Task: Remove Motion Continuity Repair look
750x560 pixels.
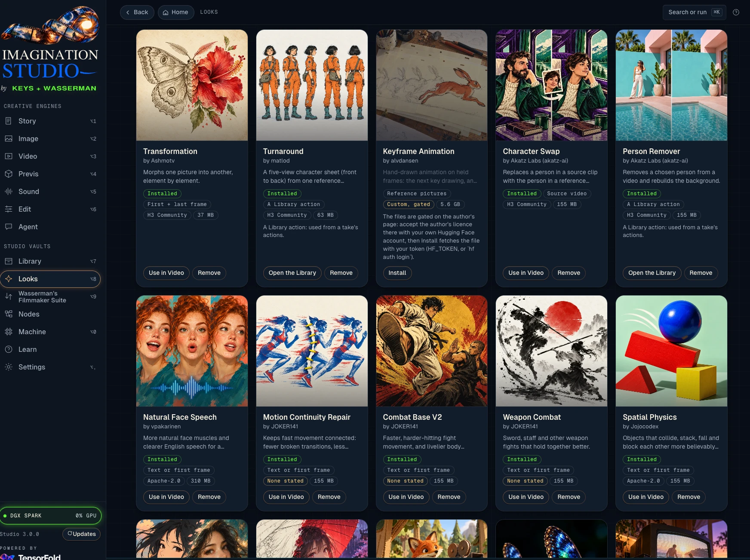Action: click(x=329, y=497)
